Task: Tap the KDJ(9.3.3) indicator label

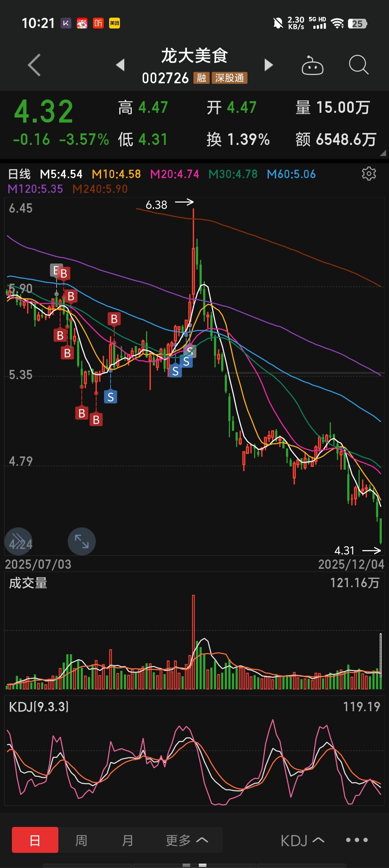Action: [39, 707]
